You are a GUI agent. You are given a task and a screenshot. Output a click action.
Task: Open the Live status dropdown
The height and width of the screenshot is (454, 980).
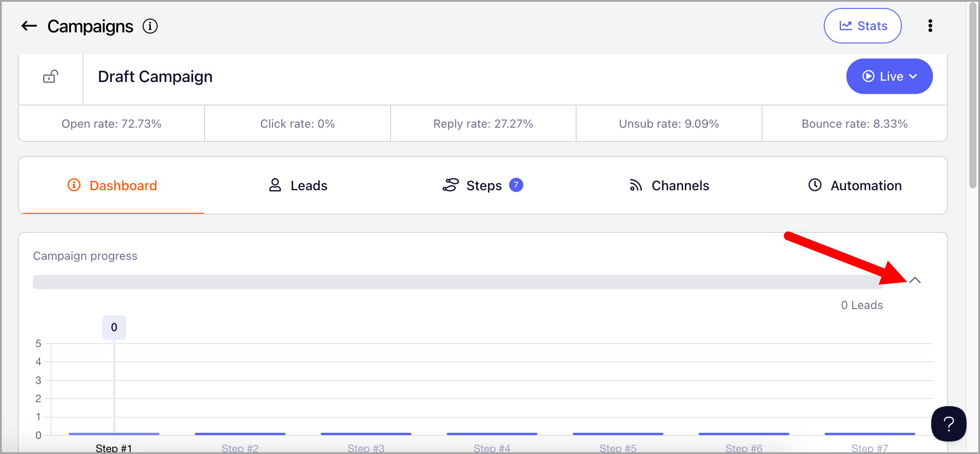889,76
